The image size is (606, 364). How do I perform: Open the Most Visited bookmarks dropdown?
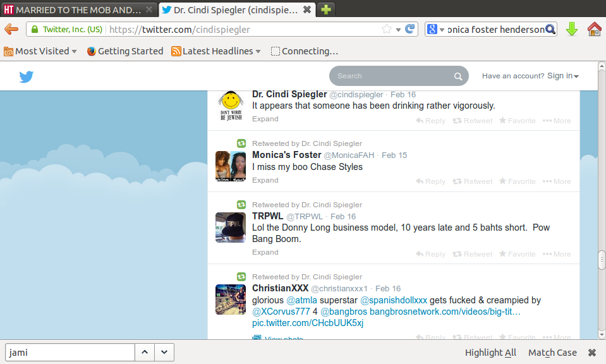point(40,51)
